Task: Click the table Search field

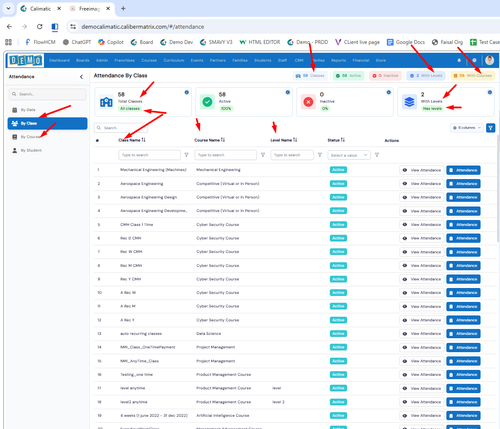Action: click(x=121, y=128)
